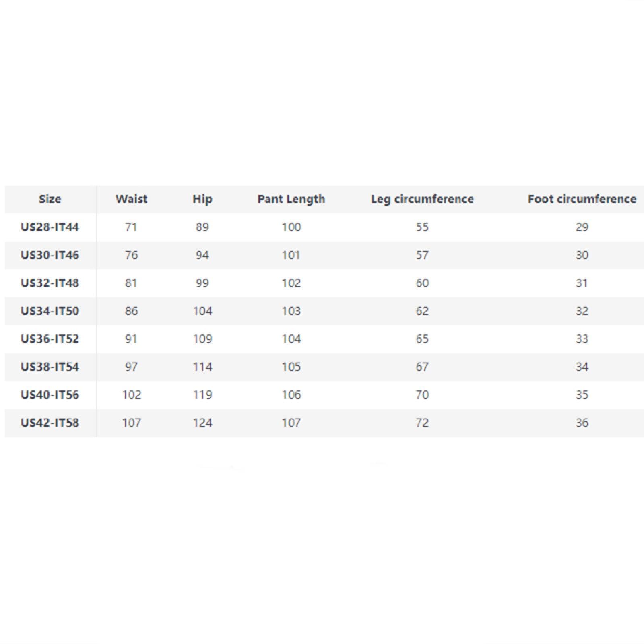
Task: Click hip value 124 for US42-IT58
Action: coord(202,423)
